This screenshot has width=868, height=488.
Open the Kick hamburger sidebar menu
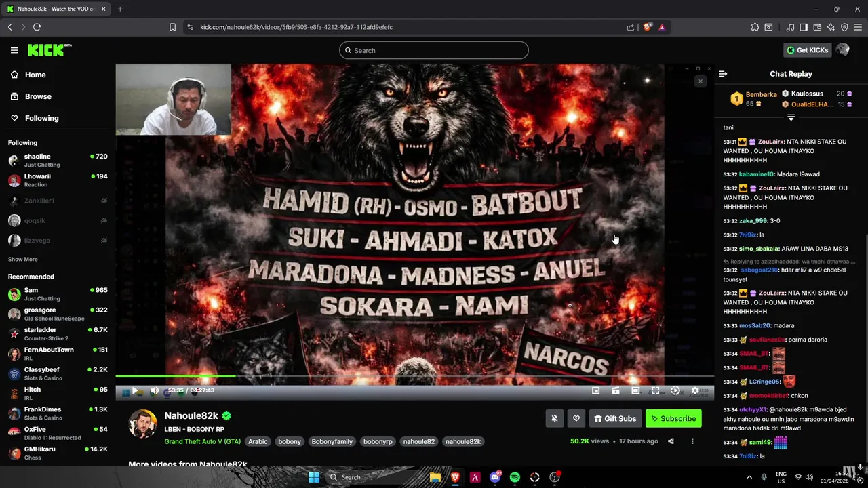[14, 50]
